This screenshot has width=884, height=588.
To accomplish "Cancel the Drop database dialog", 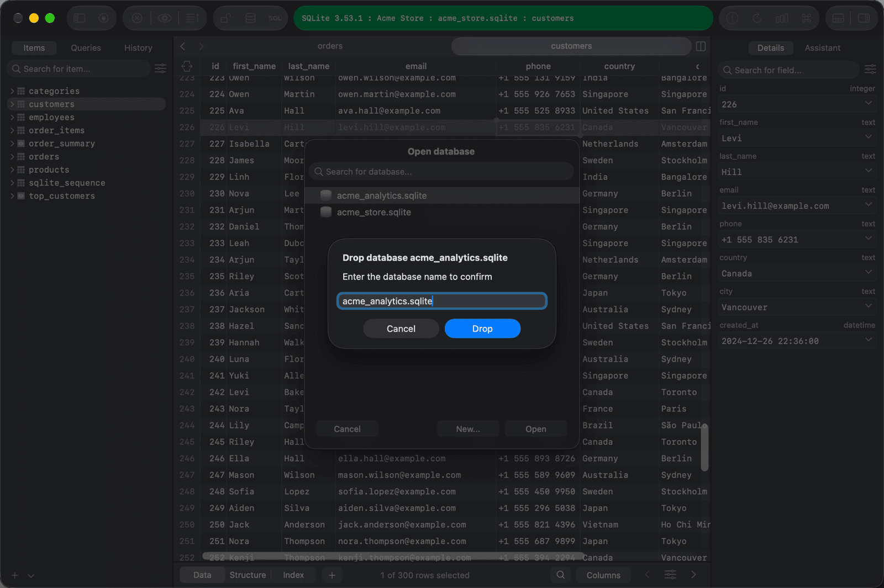I will pos(401,329).
